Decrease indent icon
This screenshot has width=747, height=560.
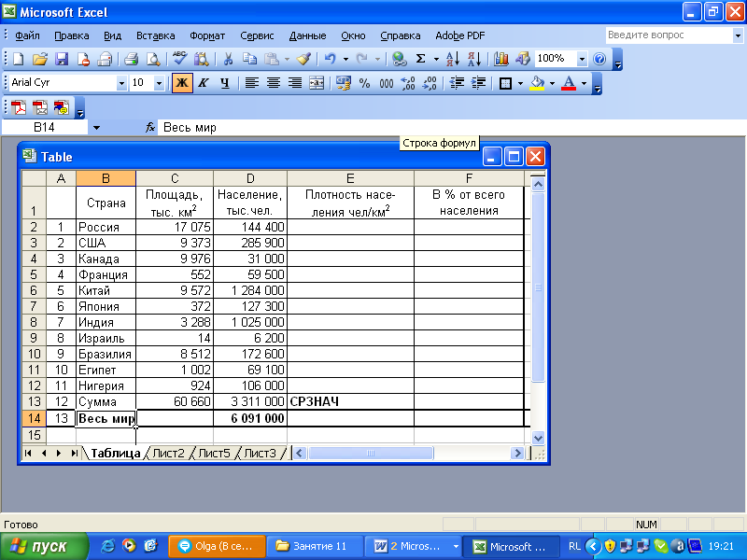[x=457, y=83]
